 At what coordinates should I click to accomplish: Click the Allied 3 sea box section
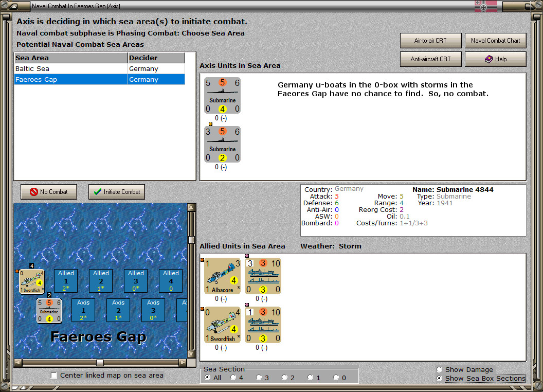point(136,281)
